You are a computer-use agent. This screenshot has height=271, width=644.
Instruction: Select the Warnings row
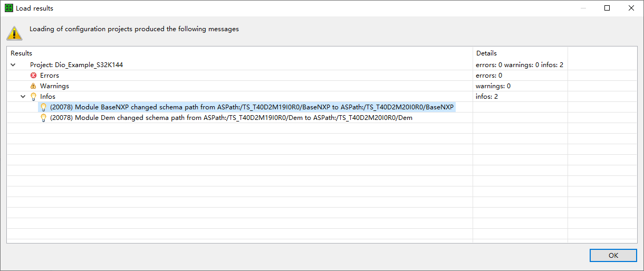point(54,86)
